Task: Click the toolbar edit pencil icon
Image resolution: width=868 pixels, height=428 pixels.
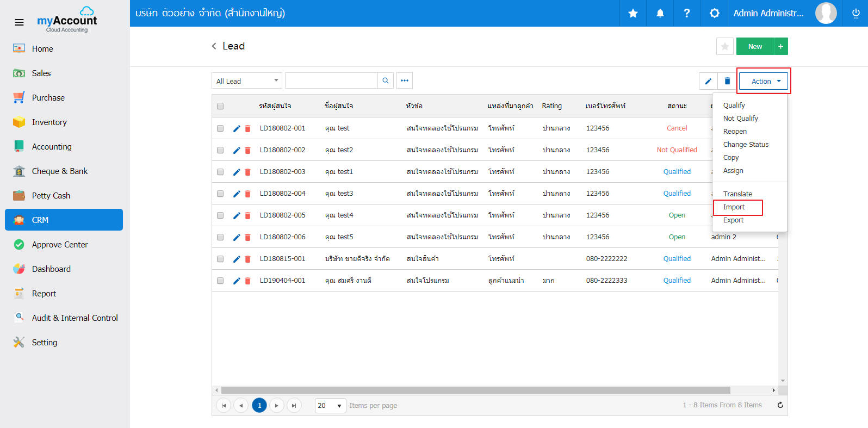Action: click(708, 81)
